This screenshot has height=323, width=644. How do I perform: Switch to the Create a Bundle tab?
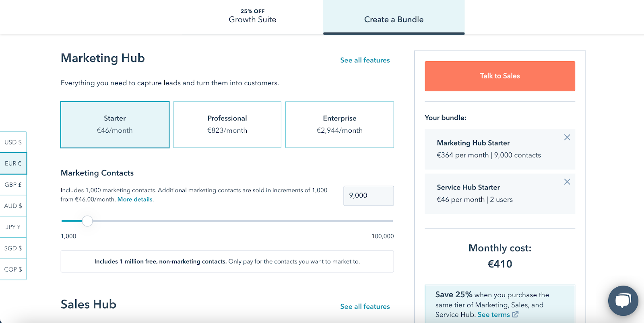[x=394, y=19]
